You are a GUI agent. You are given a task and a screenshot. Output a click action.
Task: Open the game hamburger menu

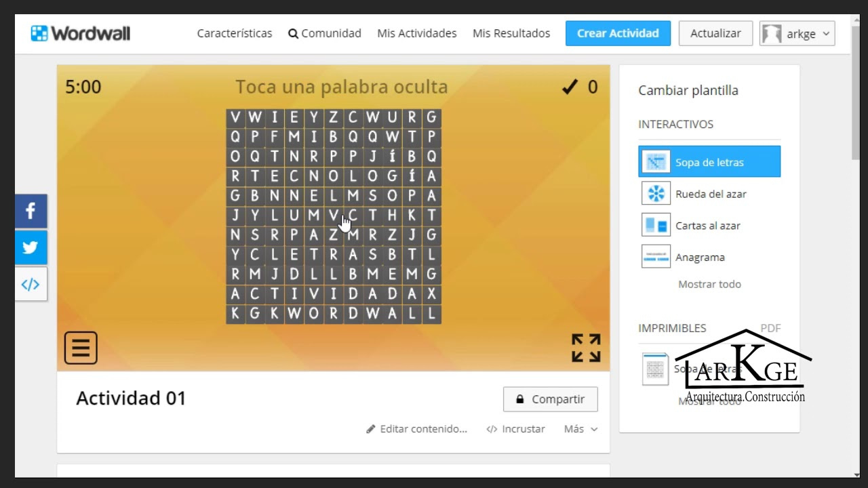[x=81, y=348]
